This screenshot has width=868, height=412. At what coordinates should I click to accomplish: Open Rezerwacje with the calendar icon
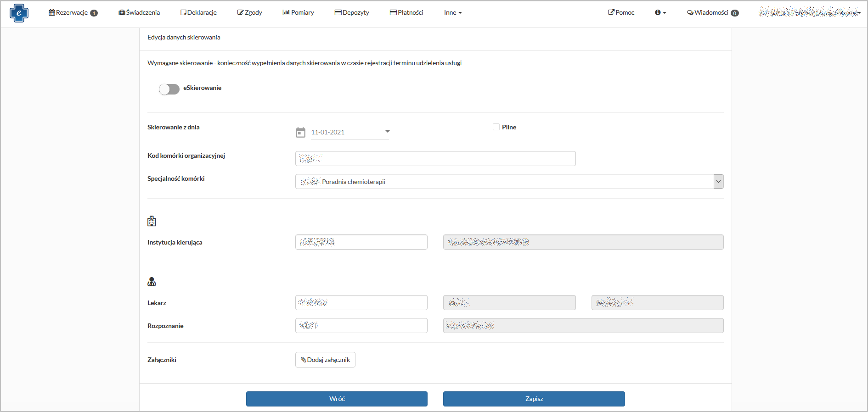point(73,13)
